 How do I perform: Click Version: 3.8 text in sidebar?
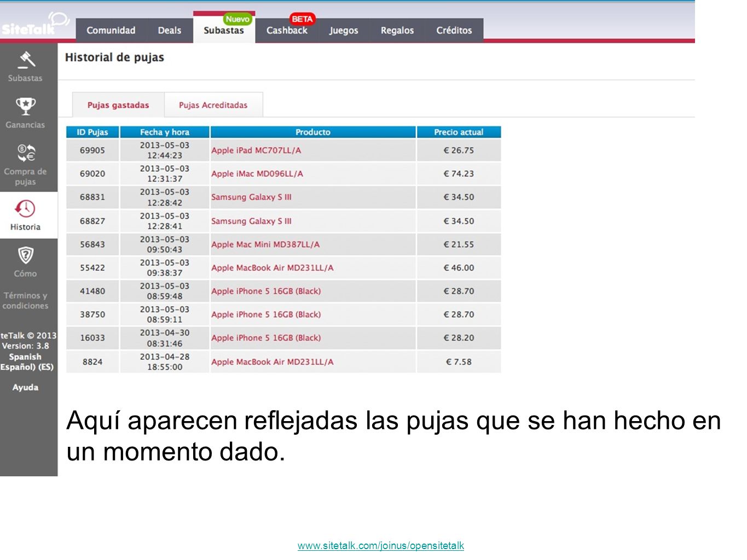coord(25,346)
